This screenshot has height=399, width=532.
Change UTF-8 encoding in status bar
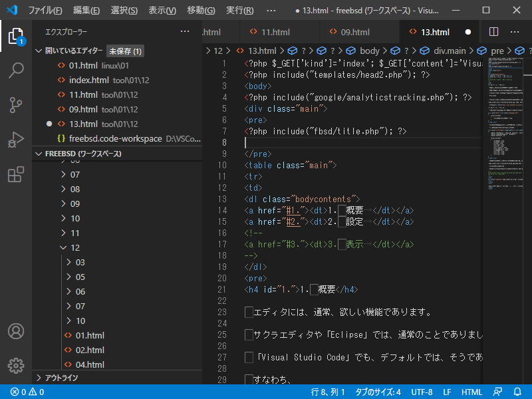coord(422,392)
